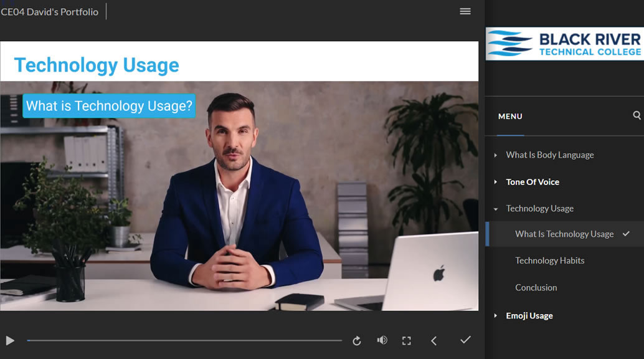Click the Black River Technical College logo
Image resolution: width=644 pixels, height=359 pixels.
click(565, 44)
